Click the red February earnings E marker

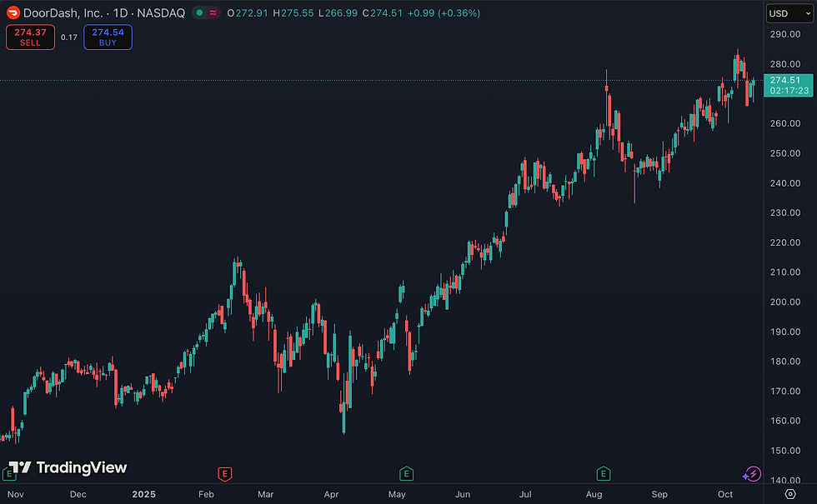click(x=224, y=474)
